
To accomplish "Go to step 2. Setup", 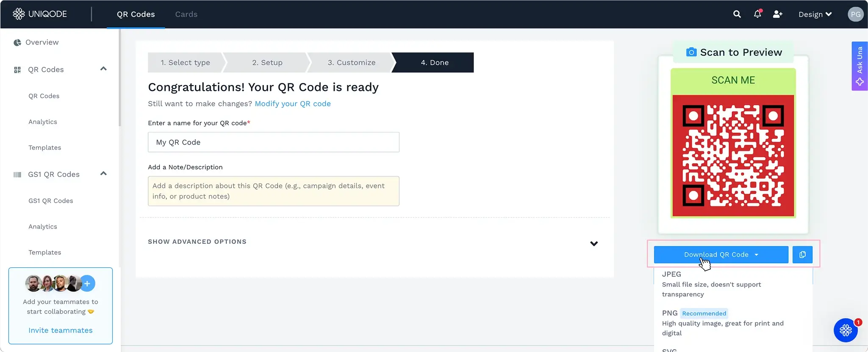I will click(x=267, y=63).
